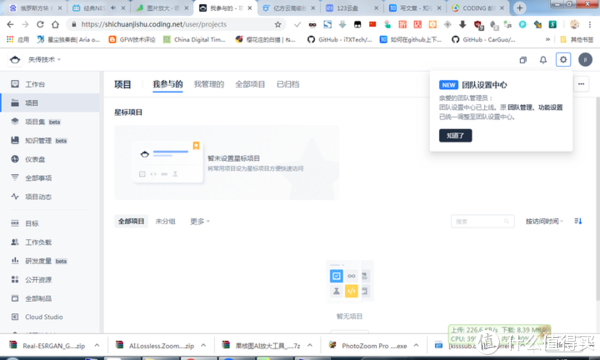Open the 应用 apps bookmark shortcut
The width and height of the screenshot is (600, 360).
pos(18,39)
